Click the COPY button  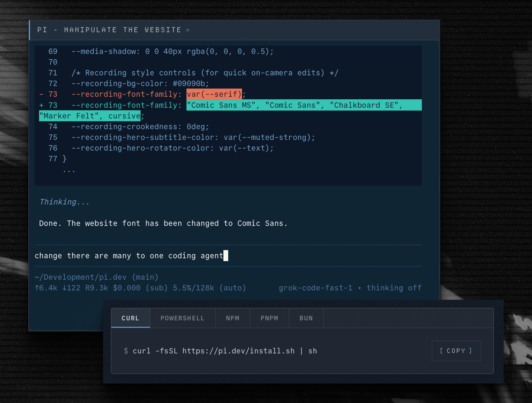(456, 351)
